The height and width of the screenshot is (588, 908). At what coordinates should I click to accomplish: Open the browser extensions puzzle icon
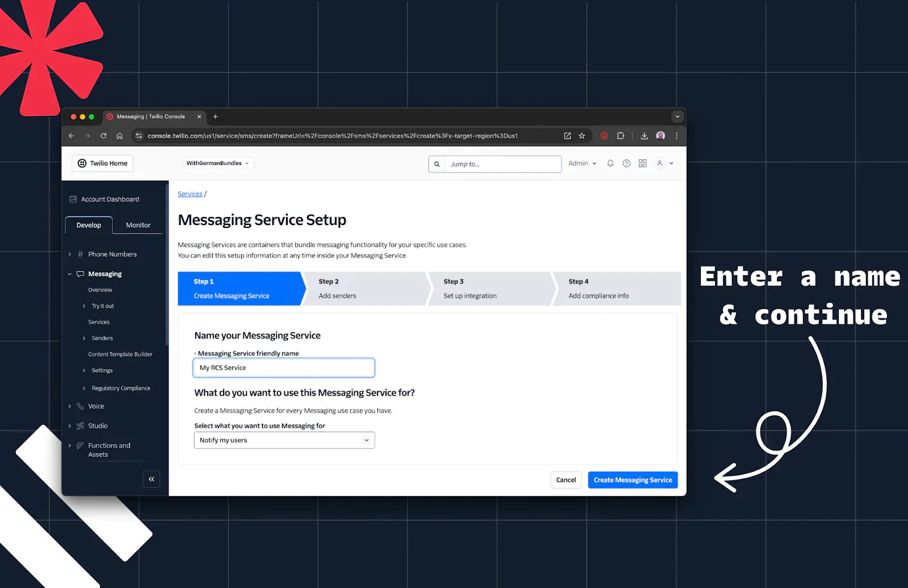pyautogui.click(x=620, y=136)
